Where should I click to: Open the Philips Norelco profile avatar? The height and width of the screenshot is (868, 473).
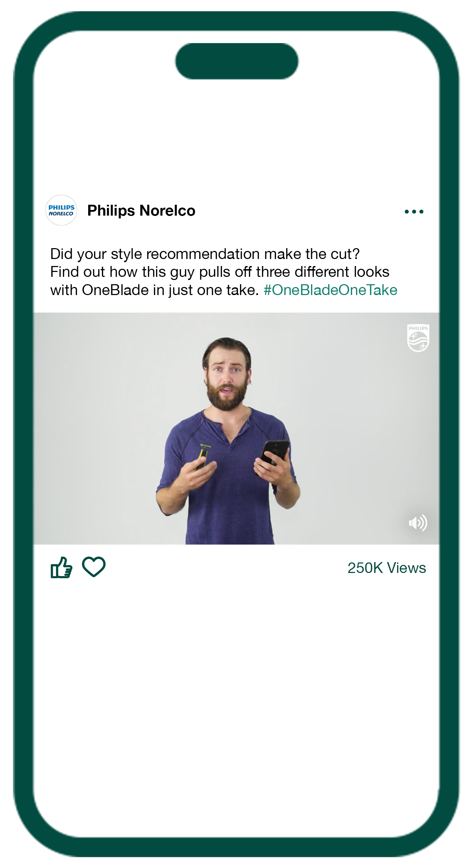coord(61,210)
